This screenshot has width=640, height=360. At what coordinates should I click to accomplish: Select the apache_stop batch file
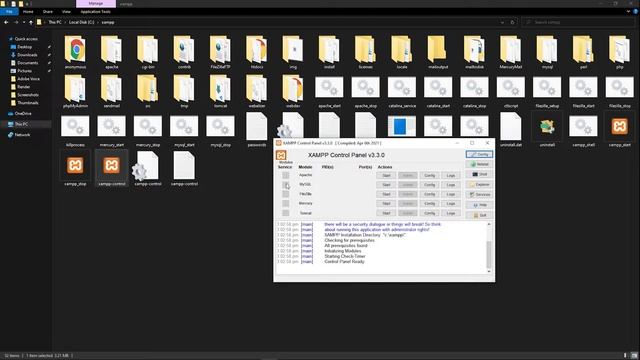tap(366, 91)
